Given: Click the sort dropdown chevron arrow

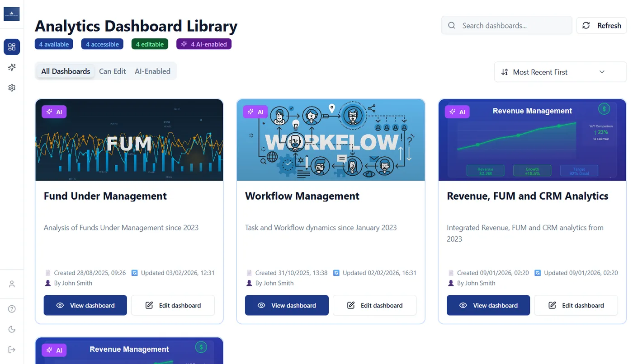Looking at the screenshot, I should 602,72.
